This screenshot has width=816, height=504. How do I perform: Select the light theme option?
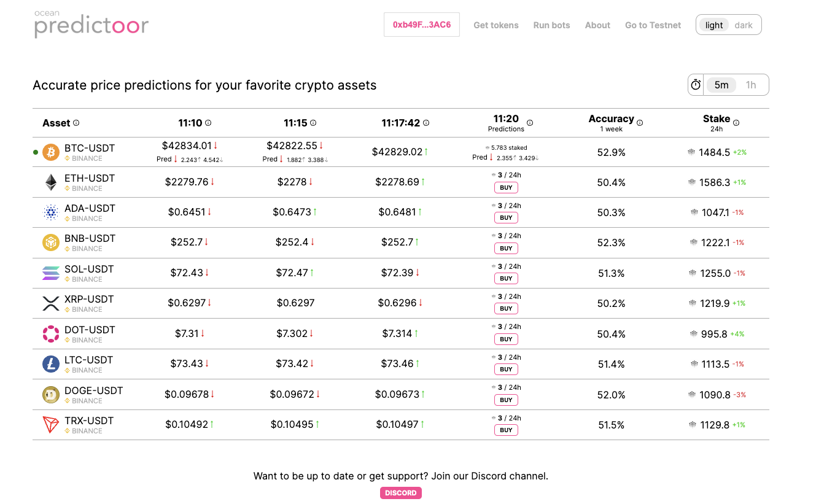[x=714, y=25]
